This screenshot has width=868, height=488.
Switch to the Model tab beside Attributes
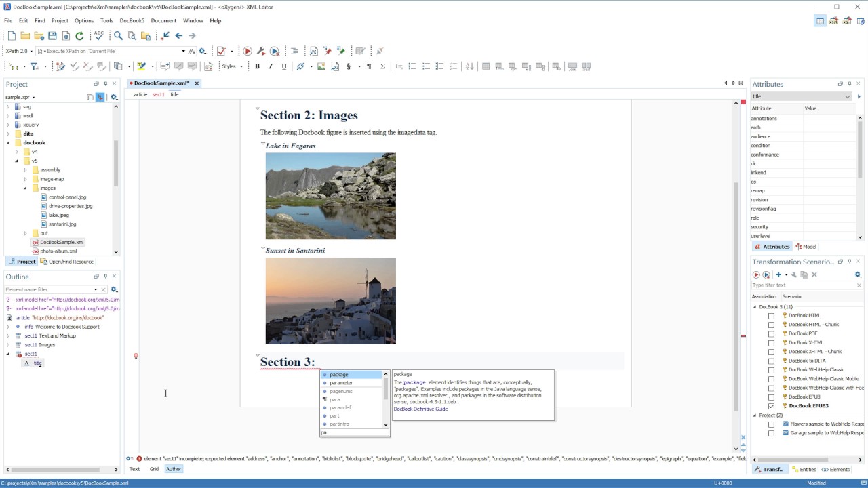(806, 247)
